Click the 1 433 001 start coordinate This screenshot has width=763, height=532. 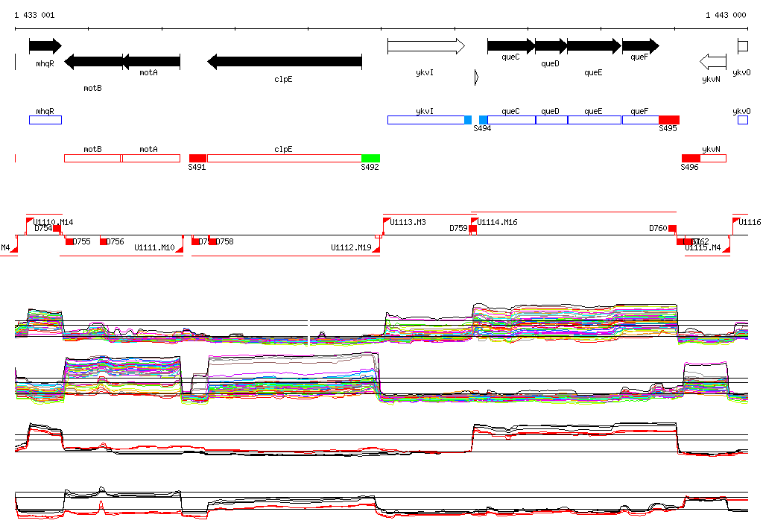(34, 15)
